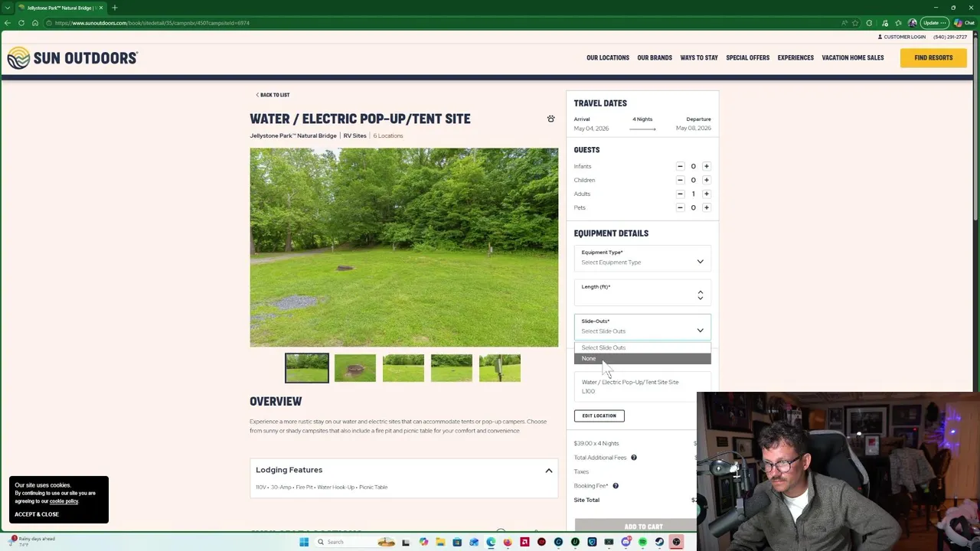The width and height of the screenshot is (980, 551).
Task: Decrease Children guest count
Action: (x=680, y=180)
